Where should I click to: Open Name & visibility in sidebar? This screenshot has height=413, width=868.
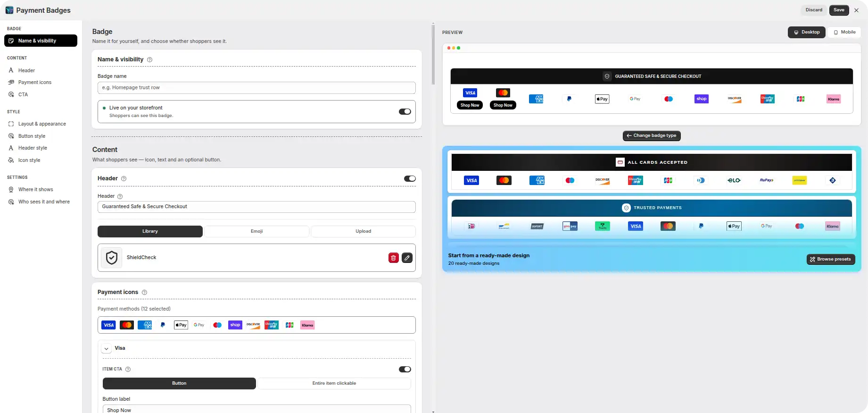click(x=41, y=41)
